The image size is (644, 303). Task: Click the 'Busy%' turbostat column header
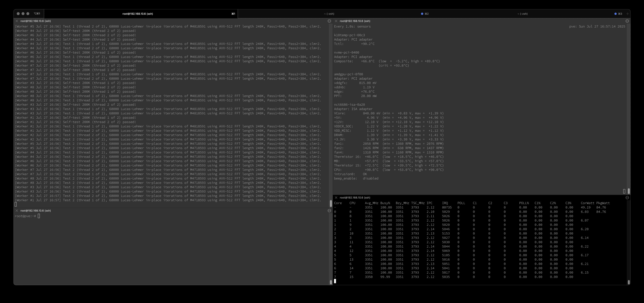click(x=385, y=203)
